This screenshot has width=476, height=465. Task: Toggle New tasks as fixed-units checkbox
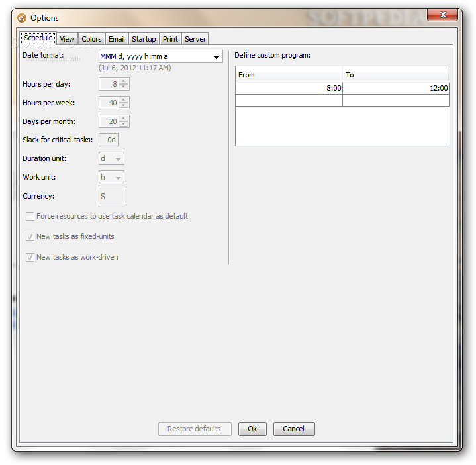[x=30, y=237]
